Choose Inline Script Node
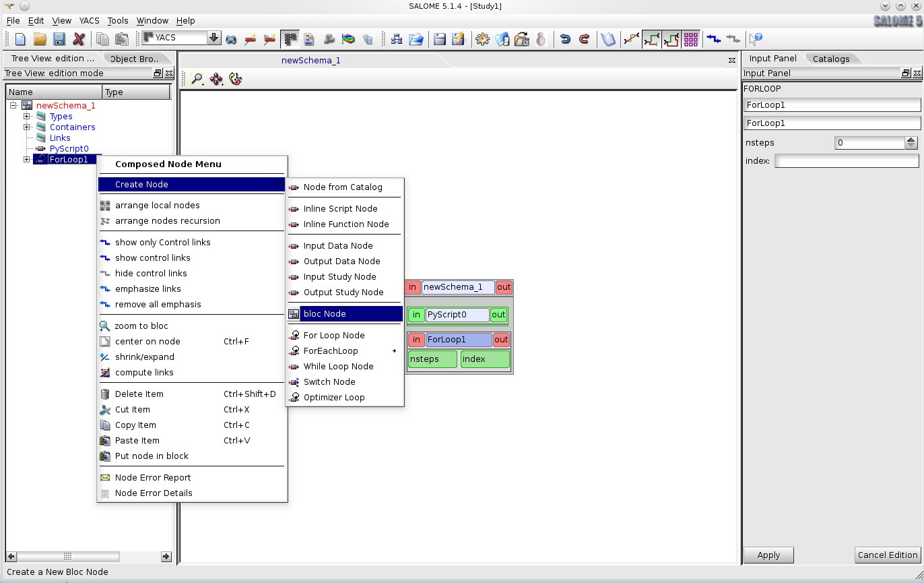This screenshot has height=583, width=924. (x=344, y=208)
